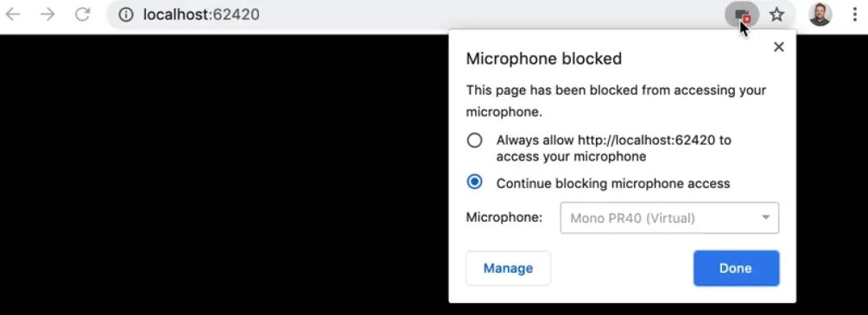Reload the localhost page
This screenshot has height=315, width=868.
point(83,15)
